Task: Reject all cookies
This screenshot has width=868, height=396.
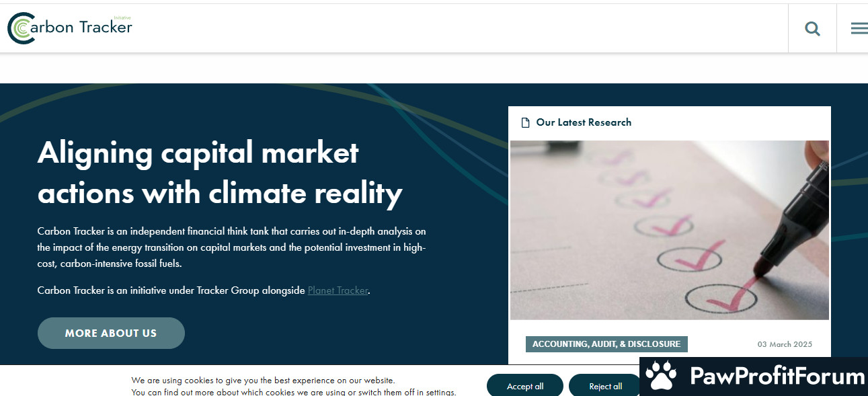Action: coord(605,386)
